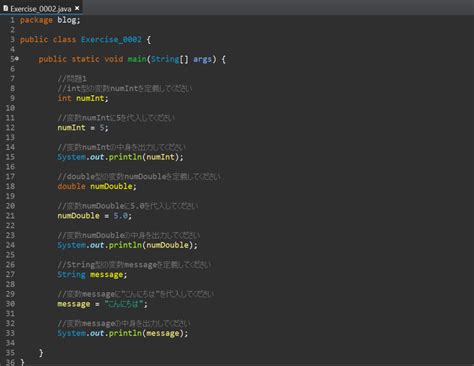
Task: Click 'System.out.println(numDouble);' statement
Action: click(x=127, y=245)
